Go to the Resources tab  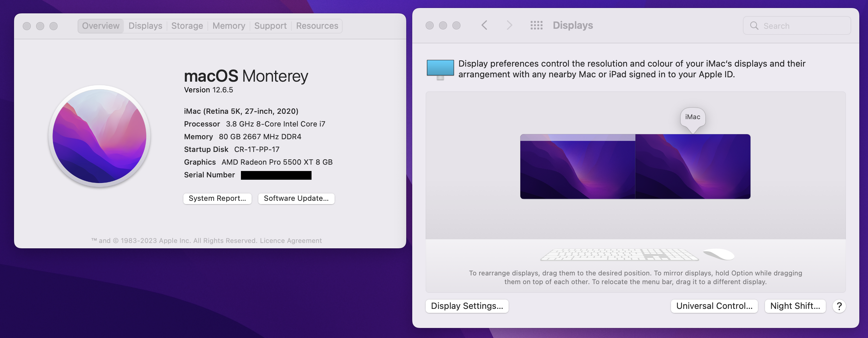(317, 26)
